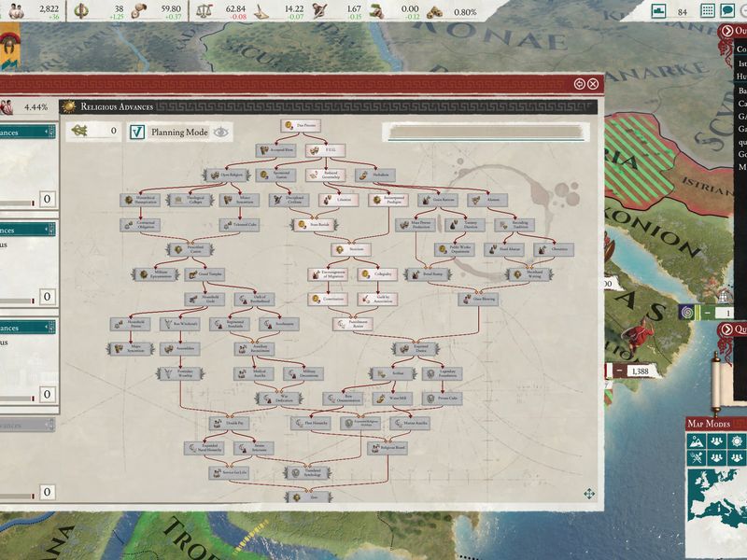Screen dimensions: 747x560
Task: Click the population icon in top bar
Action: 16,10
